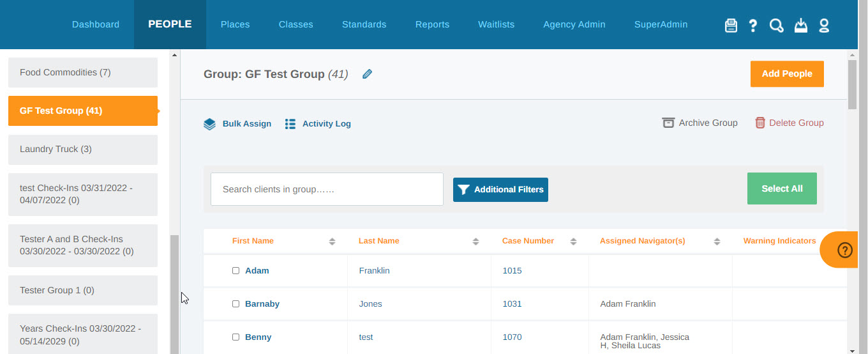Select the Laundry Truck (3) group

(x=83, y=150)
